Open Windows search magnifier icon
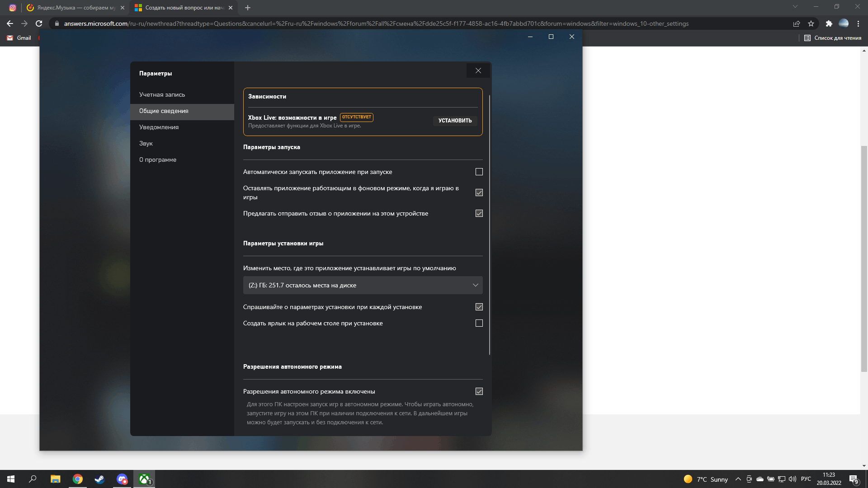 [x=33, y=479]
